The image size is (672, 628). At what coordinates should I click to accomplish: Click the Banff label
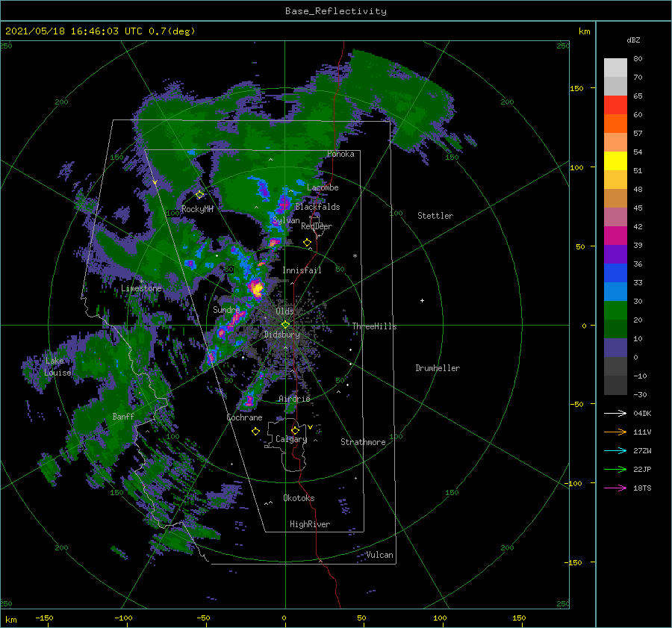tap(123, 416)
